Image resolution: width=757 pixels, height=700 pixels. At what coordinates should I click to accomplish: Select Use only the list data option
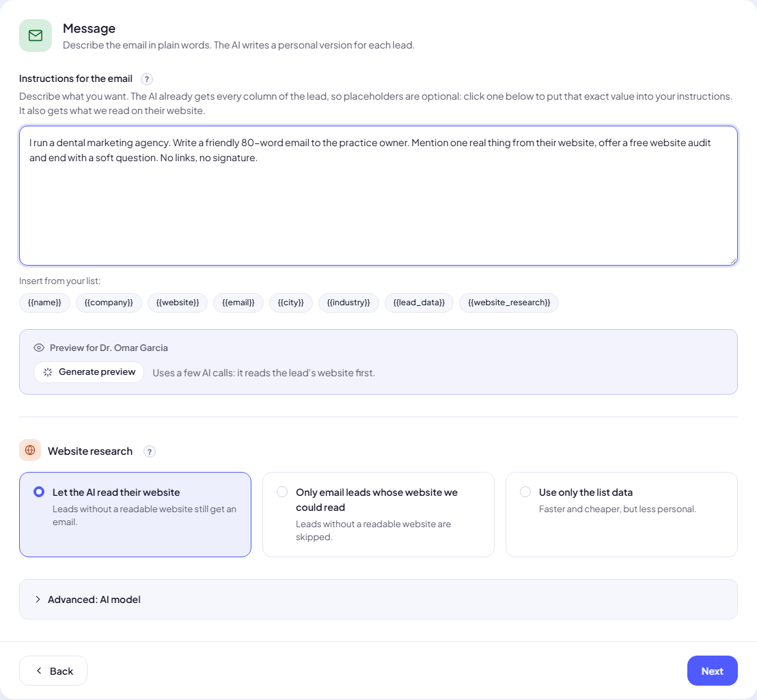622,514
